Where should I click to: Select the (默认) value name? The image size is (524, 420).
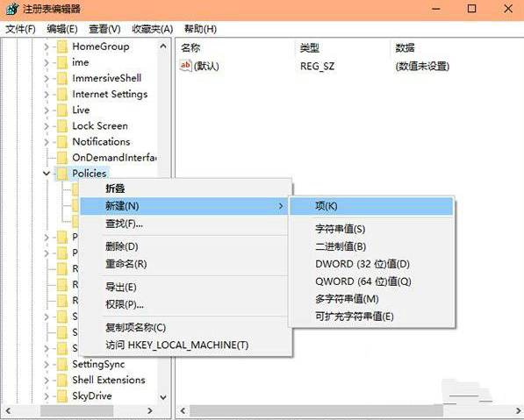tap(206, 66)
